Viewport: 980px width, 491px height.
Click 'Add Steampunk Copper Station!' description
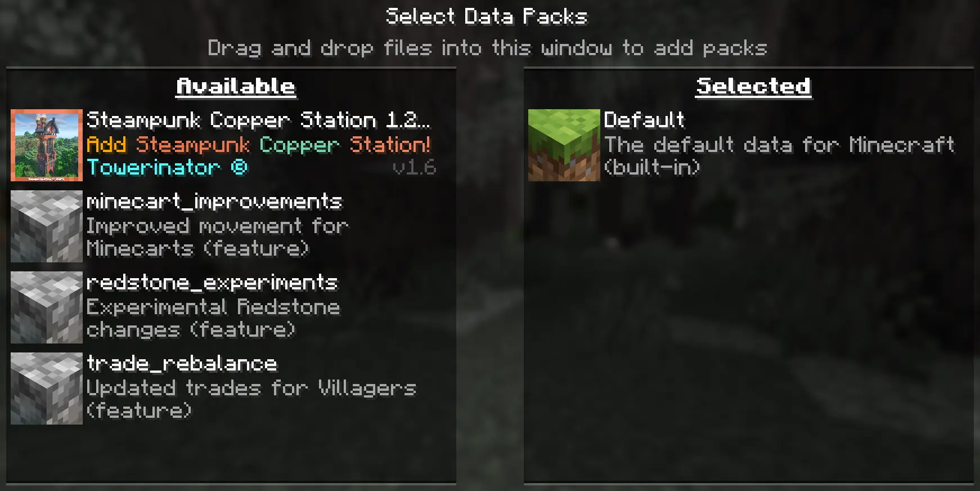[259, 145]
